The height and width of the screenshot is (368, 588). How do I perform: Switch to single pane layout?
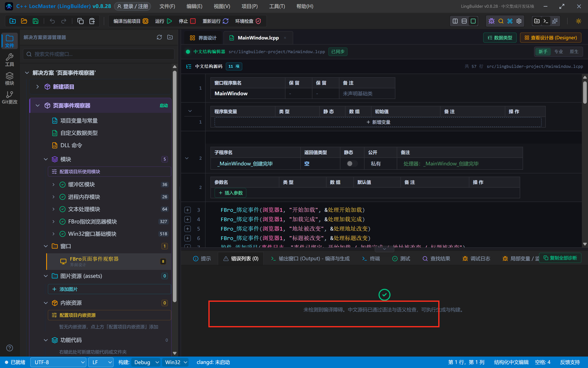473,21
